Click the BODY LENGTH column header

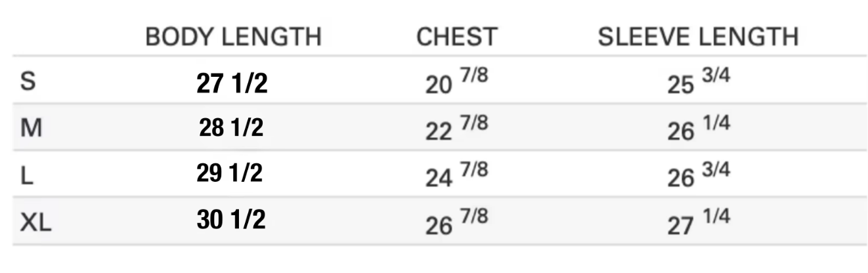[x=233, y=37]
